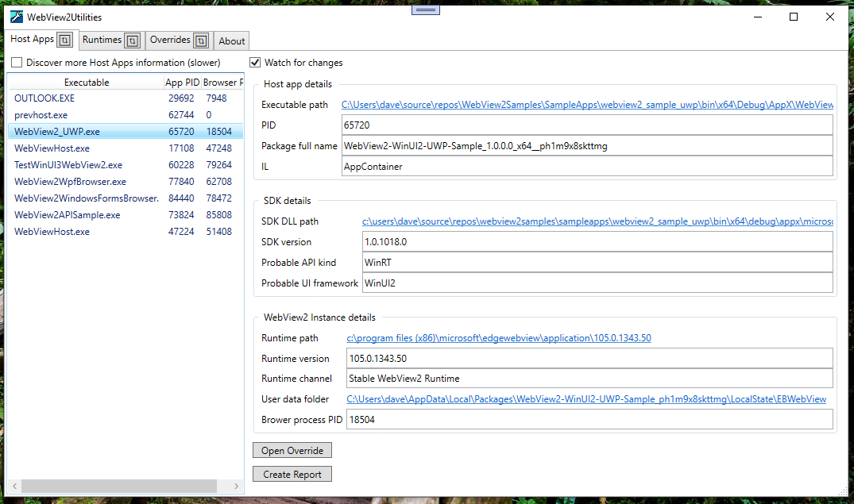Viewport: 854px width, 504px height.
Task: Click the host list horizontal scrollbar thumb
Action: pos(118,486)
